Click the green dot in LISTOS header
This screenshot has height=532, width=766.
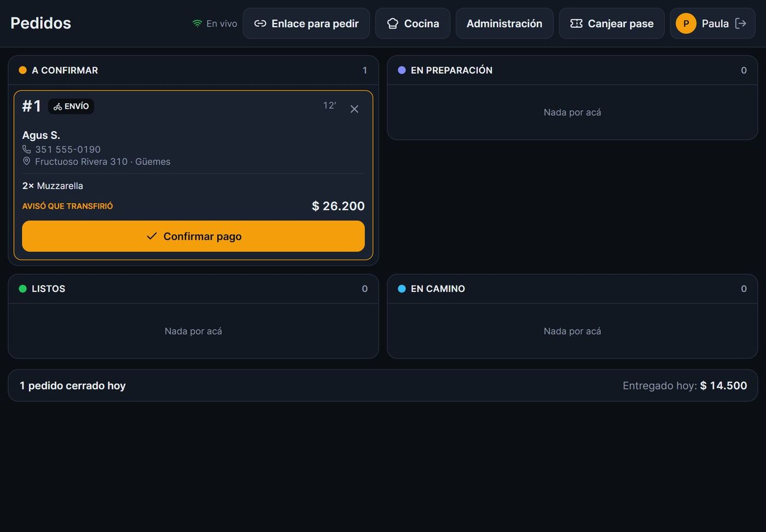pyautogui.click(x=22, y=289)
